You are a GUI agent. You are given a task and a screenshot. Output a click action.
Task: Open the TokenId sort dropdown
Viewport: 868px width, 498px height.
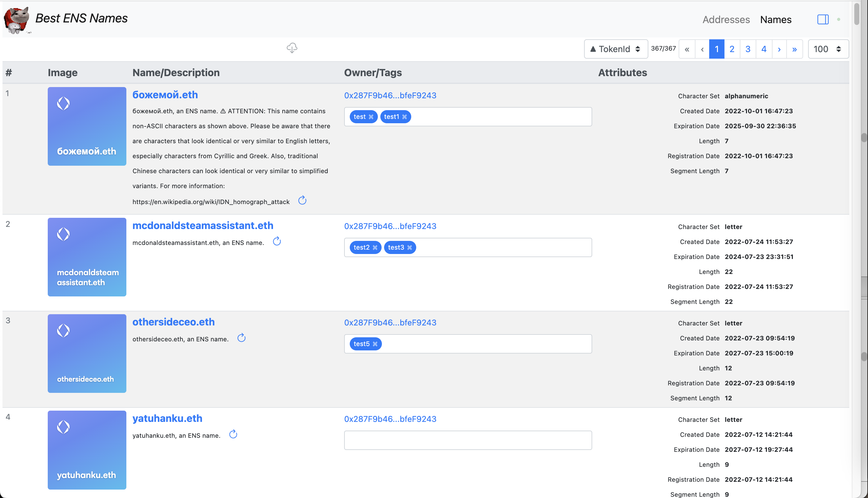coord(616,49)
